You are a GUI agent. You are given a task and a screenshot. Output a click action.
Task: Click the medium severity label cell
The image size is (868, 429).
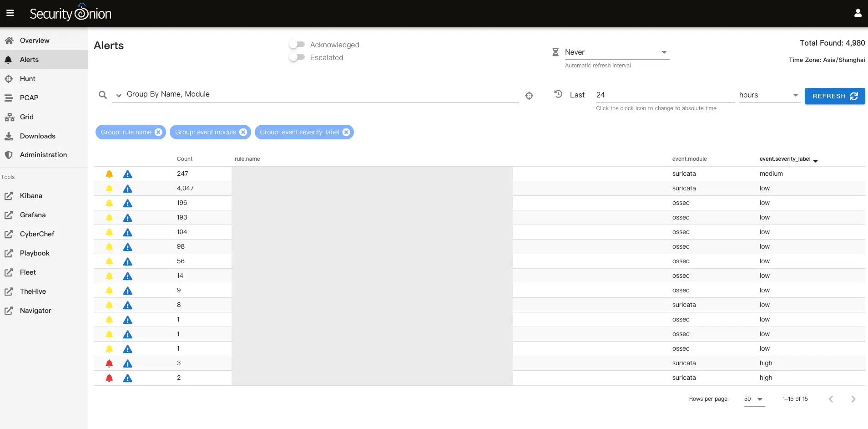pos(771,174)
